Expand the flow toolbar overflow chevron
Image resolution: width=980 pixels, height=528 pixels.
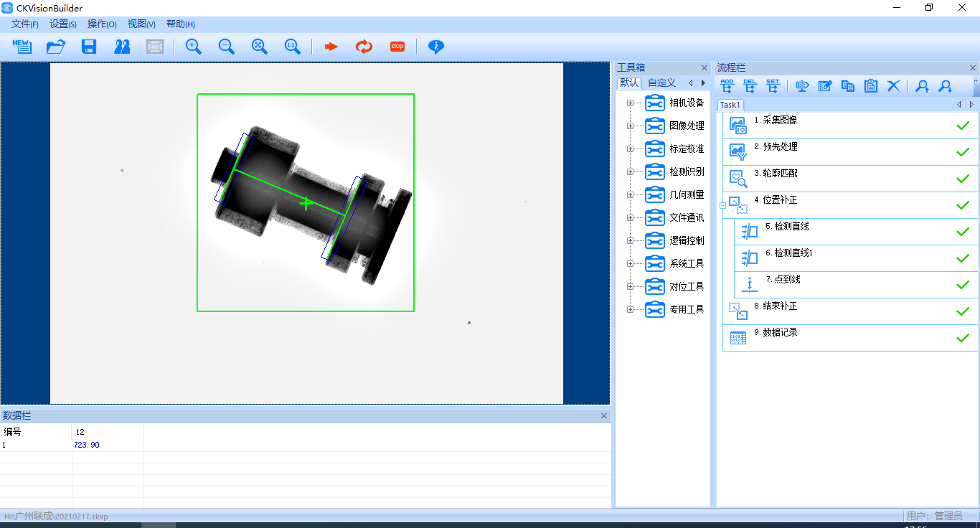click(976, 86)
